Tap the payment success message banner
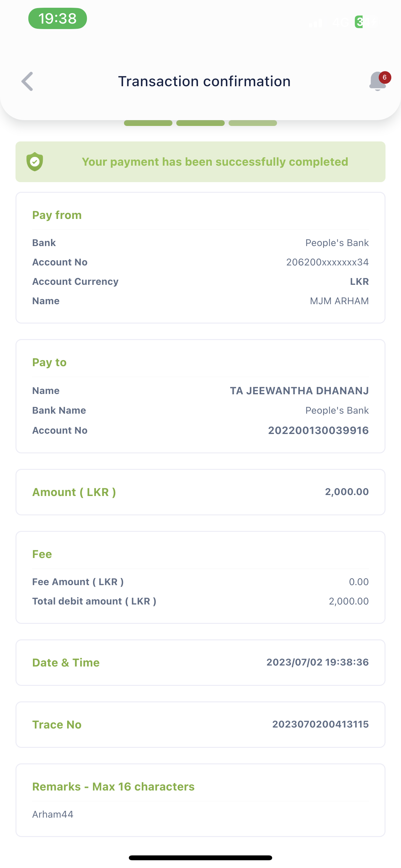Screen dimensions: 401x868 [215, 162]
